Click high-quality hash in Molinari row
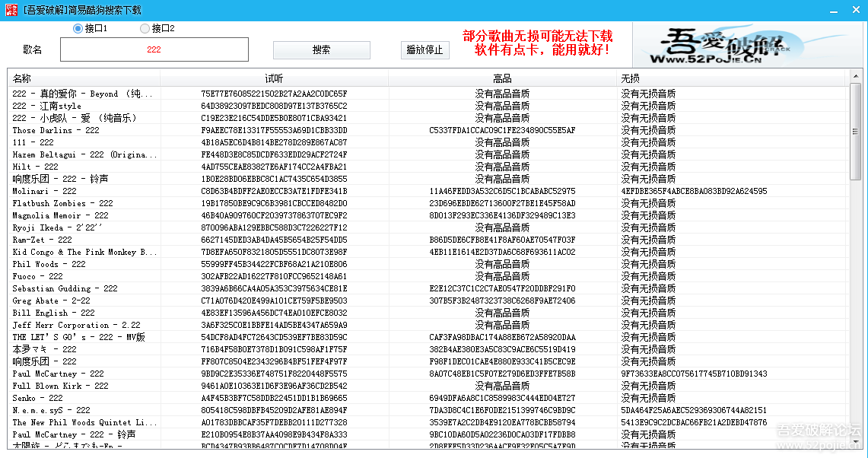This screenshot has height=458, width=868. coord(502,191)
